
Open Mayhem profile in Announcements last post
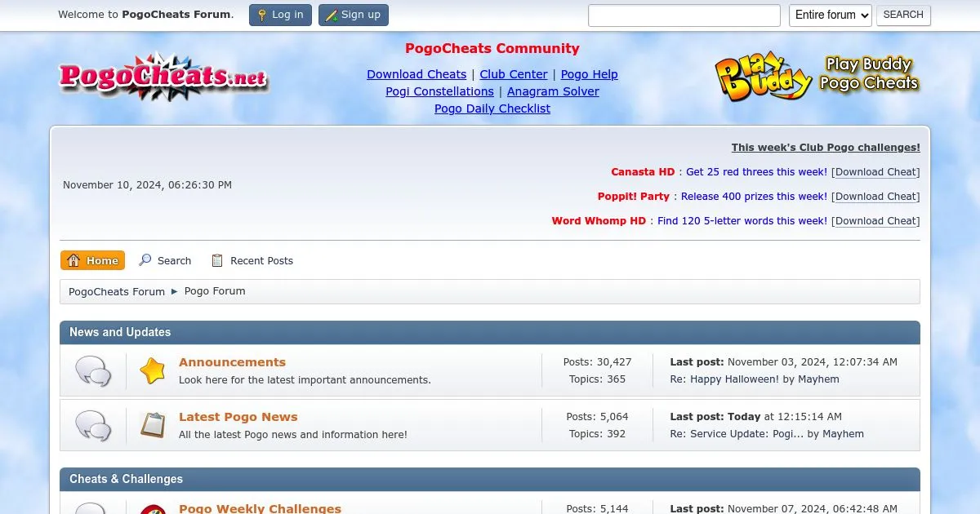[x=820, y=379]
